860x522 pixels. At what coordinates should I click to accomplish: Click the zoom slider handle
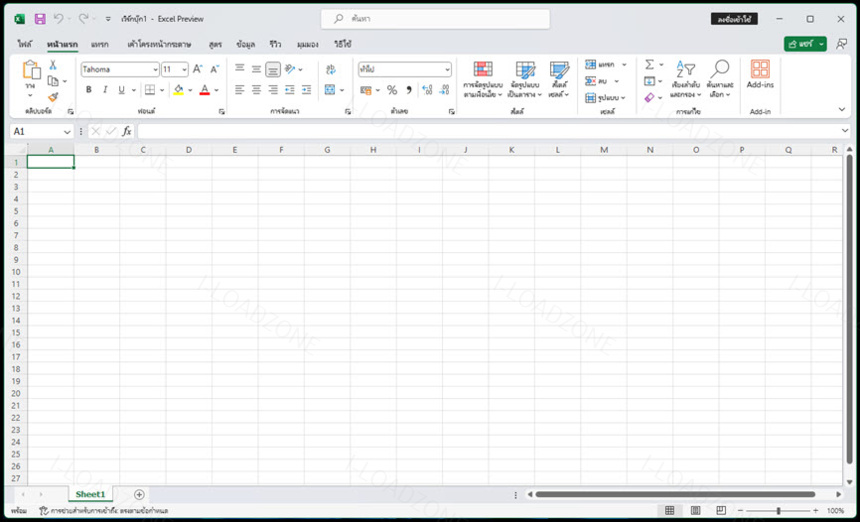[x=778, y=510]
